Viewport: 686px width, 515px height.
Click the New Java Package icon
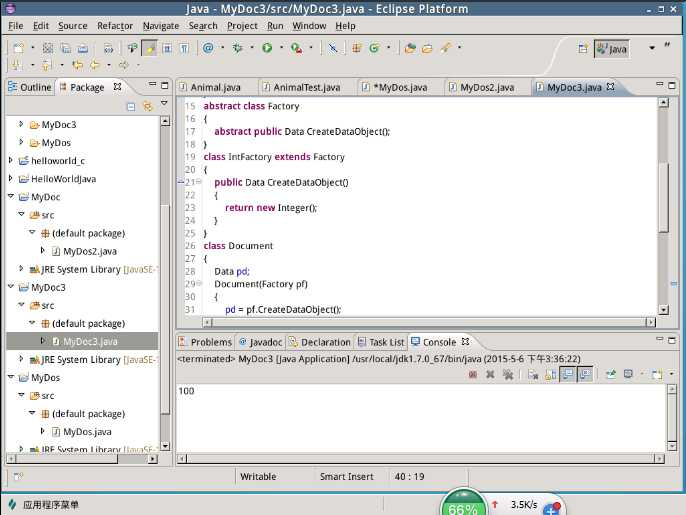(x=357, y=48)
